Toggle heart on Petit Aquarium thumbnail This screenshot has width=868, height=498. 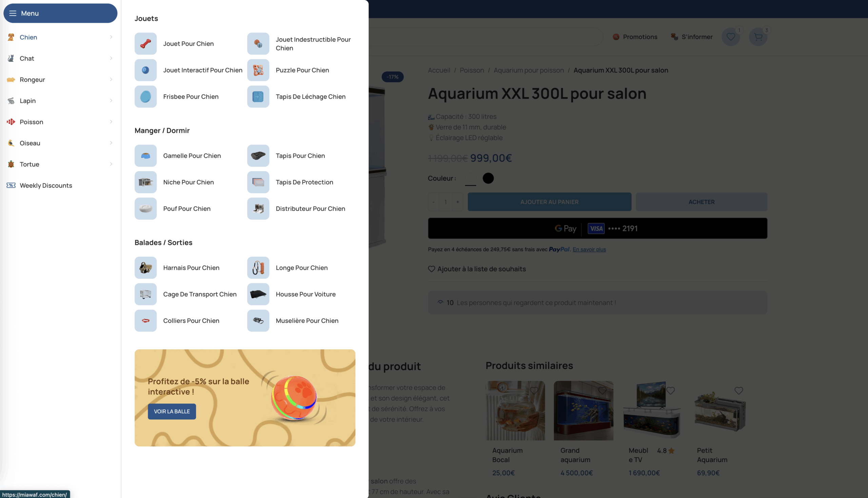[738, 391]
